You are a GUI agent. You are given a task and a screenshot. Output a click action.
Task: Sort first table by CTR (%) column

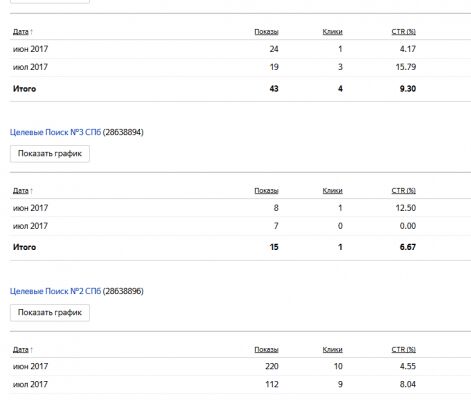pyautogui.click(x=403, y=32)
